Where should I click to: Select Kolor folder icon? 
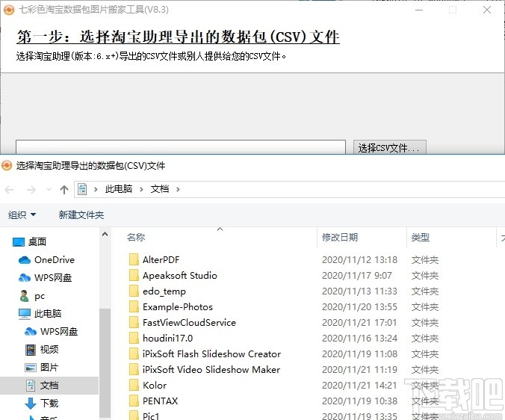click(x=134, y=385)
